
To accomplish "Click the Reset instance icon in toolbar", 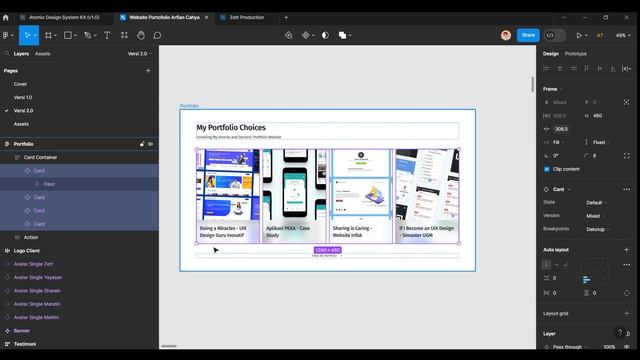I will [x=289, y=36].
